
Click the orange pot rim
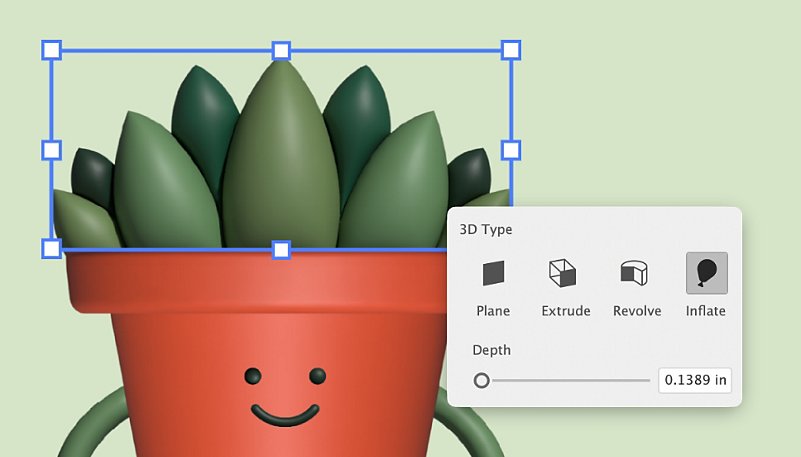pyautogui.click(x=250, y=285)
